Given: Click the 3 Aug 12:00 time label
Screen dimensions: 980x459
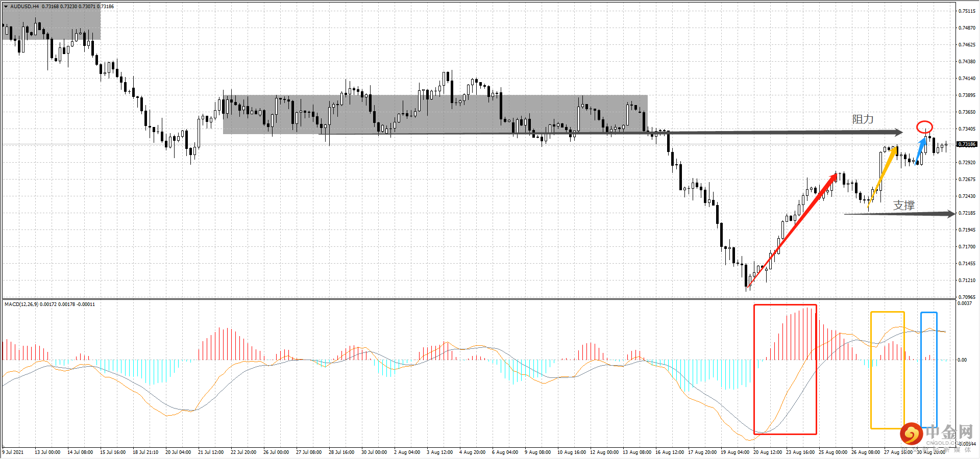Looking at the screenshot, I should click(x=439, y=452).
